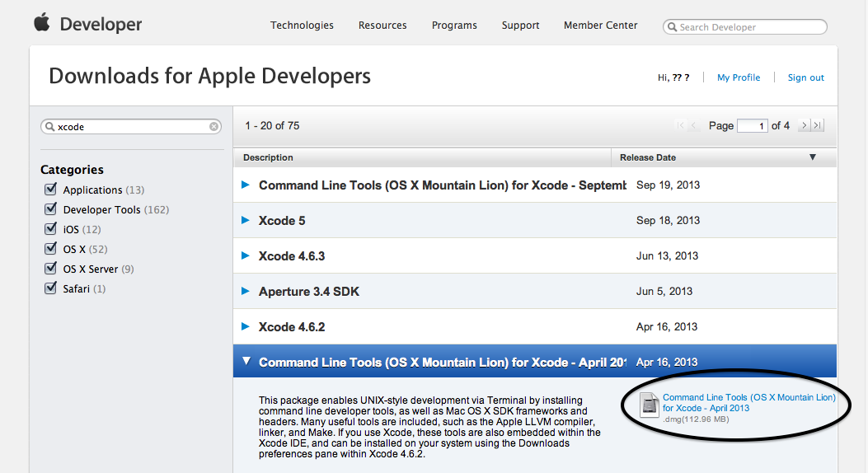Click the Jun 13, 2013 release date
868x473 pixels.
(x=667, y=255)
